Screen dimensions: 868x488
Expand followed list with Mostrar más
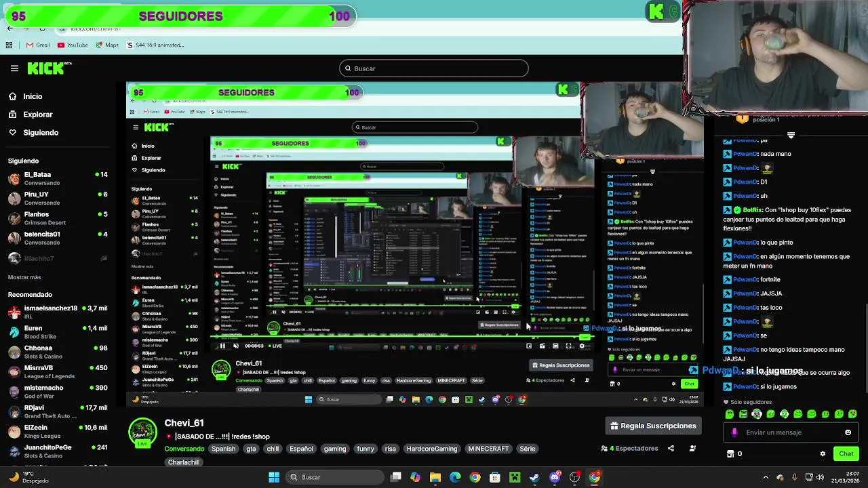click(24, 277)
